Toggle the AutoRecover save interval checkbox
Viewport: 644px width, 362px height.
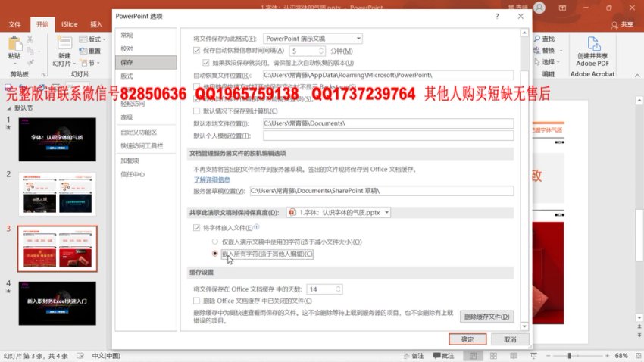197,51
